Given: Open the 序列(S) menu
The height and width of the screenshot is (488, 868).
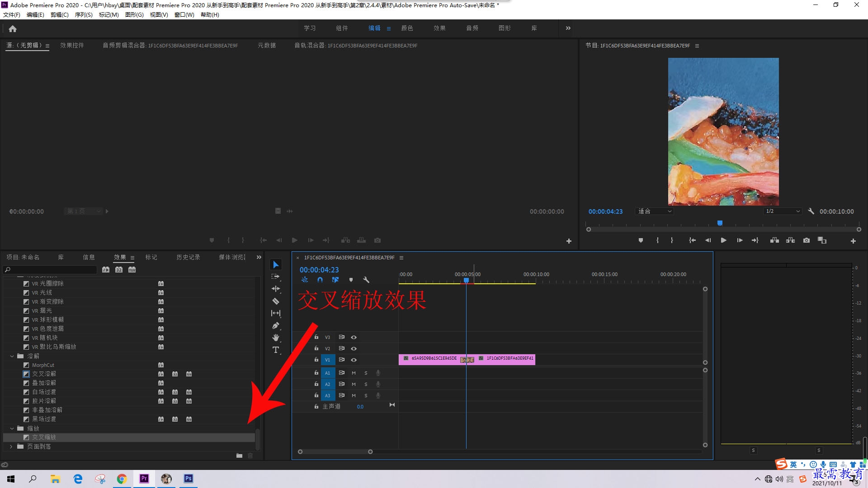Looking at the screenshot, I should (84, 14).
